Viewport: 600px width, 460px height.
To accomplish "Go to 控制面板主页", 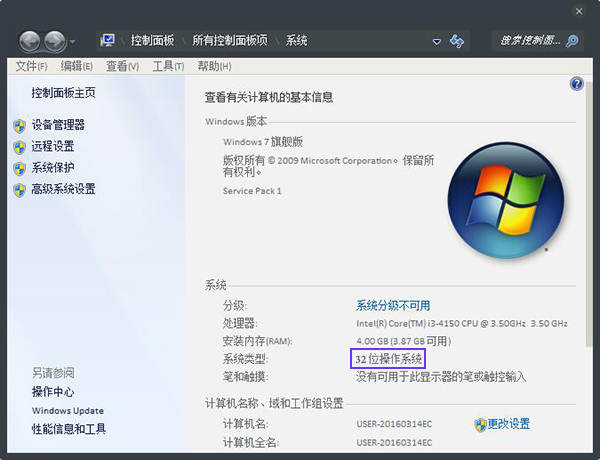I will coord(64,93).
